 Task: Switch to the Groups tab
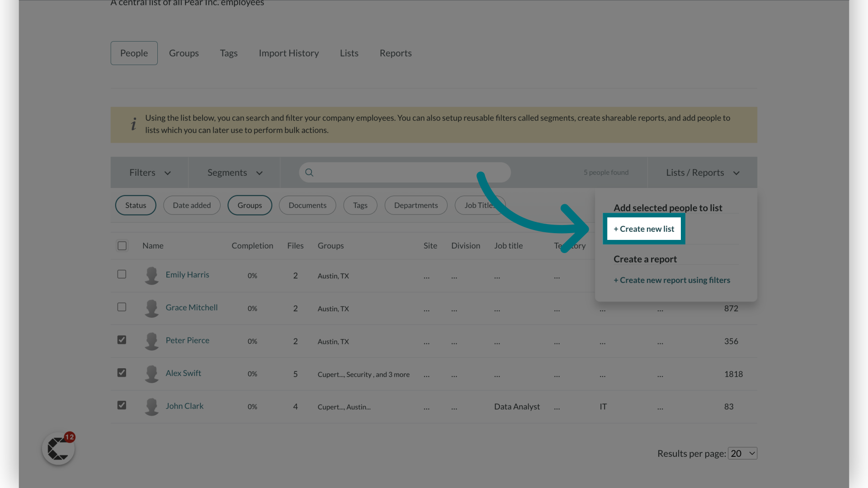click(184, 53)
